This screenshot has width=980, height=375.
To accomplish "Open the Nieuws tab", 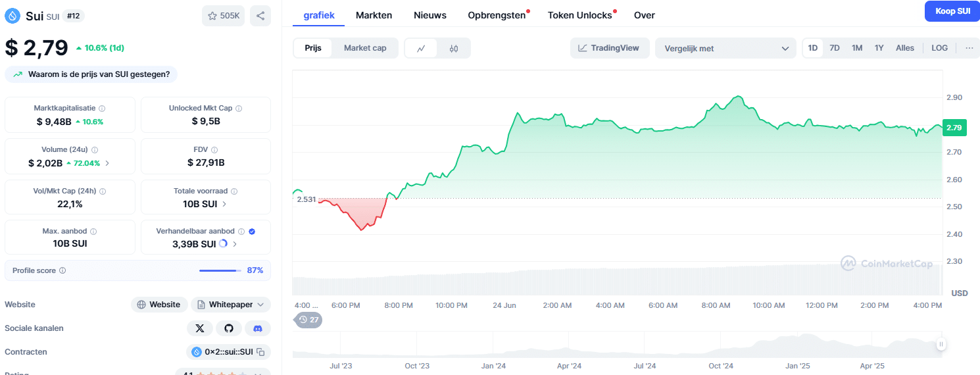I will click(x=430, y=14).
